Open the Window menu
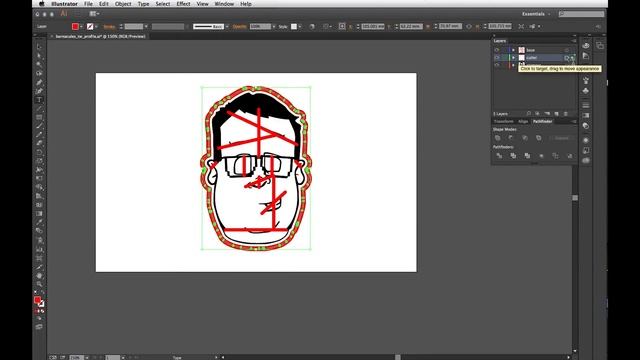This screenshot has height=360, width=640. coord(224,4)
